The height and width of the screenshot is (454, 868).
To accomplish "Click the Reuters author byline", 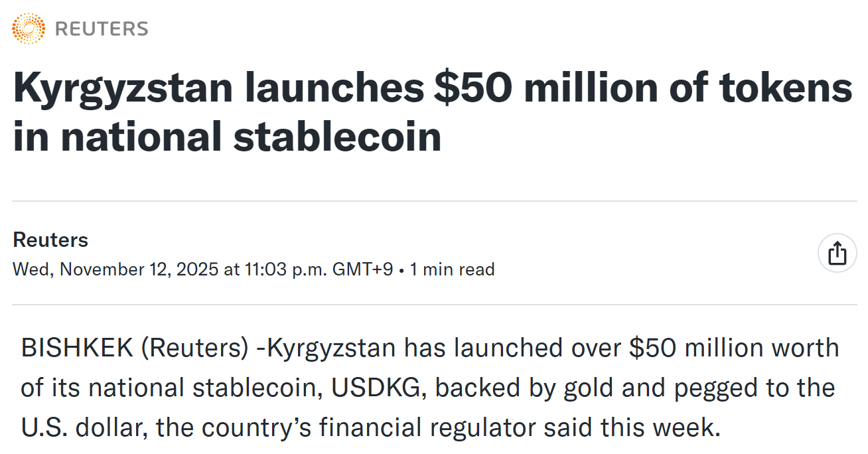I will (x=50, y=240).
